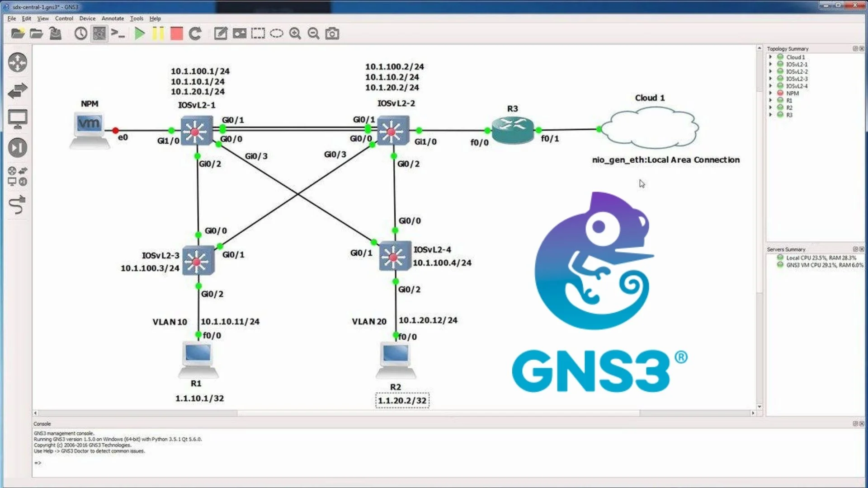Click Console connect to all devices icon
868x488 pixels.
[x=118, y=33]
